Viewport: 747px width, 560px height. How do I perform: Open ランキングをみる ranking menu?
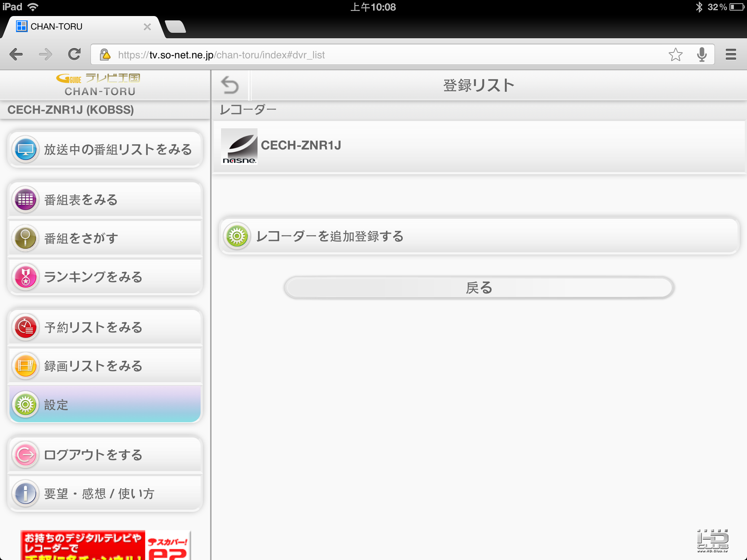(105, 277)
